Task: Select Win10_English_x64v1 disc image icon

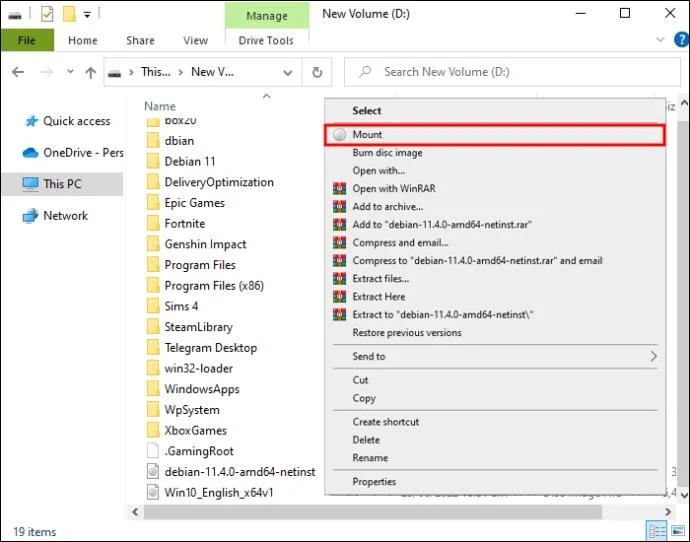Action: (x=153, y=492)
